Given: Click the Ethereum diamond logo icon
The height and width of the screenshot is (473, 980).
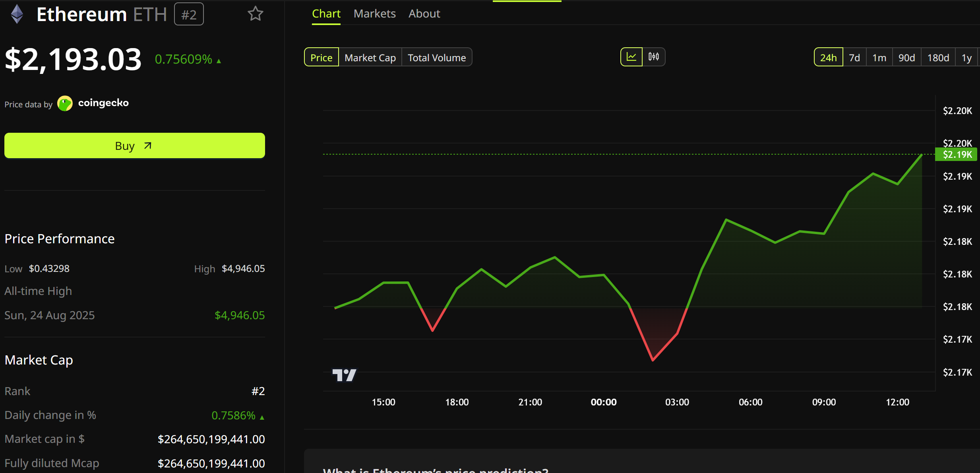Looking at the screenshot, I should [17, 14].
